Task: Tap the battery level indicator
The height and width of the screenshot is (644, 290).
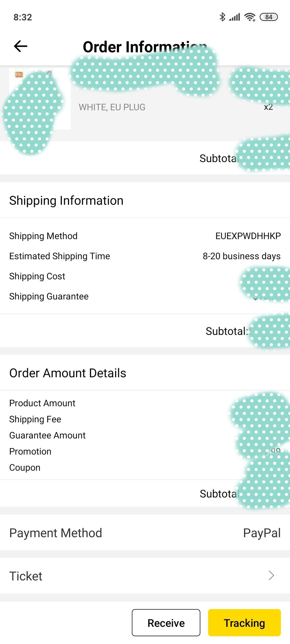Action: 269,17
